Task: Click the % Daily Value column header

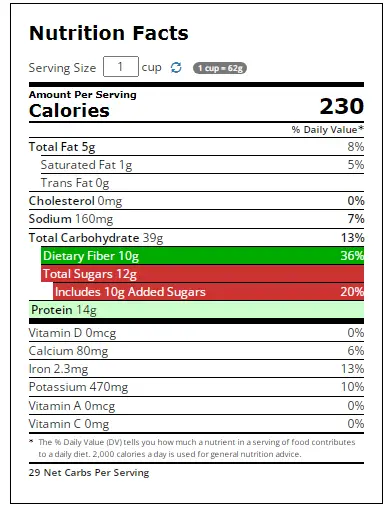Action: click(x=327, y=129)
